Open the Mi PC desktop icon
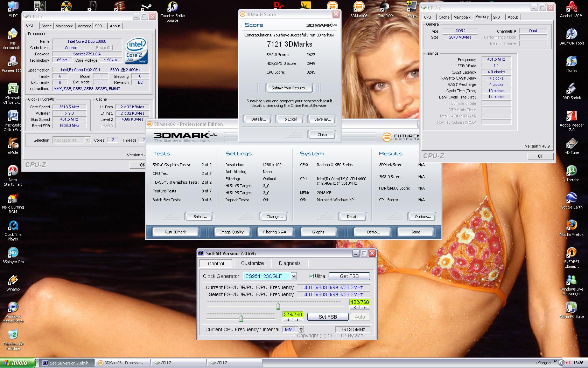The height and width of the screenshot is (368, 588). click(13, 9)
